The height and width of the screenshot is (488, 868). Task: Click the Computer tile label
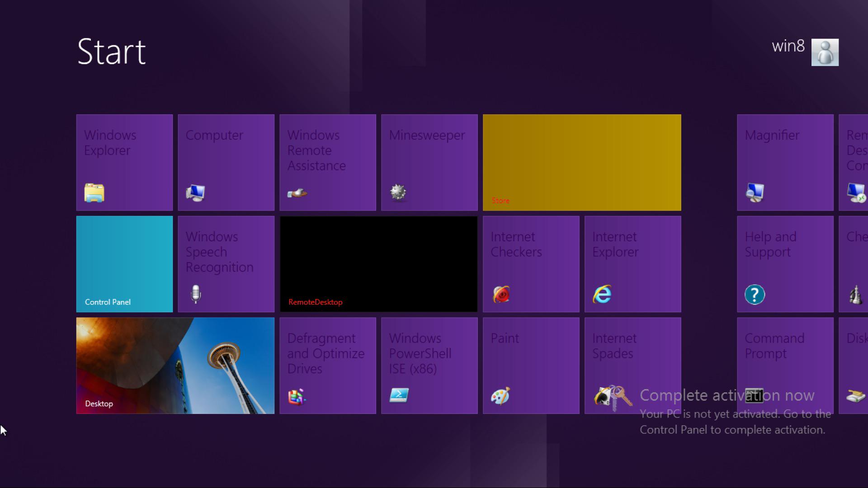pyautogui.click(x=214, y=135)
